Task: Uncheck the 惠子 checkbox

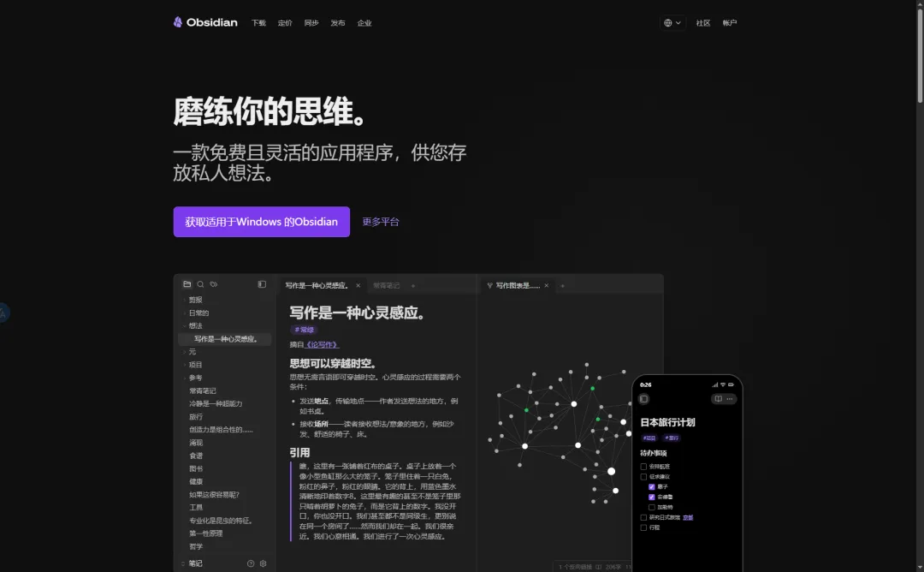Action: coord(652,487)
